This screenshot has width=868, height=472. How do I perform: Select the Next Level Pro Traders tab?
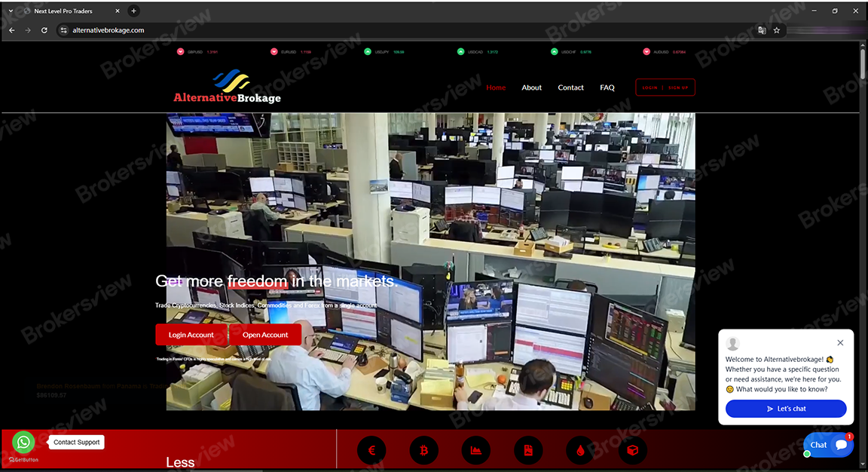tap(71, 11)
